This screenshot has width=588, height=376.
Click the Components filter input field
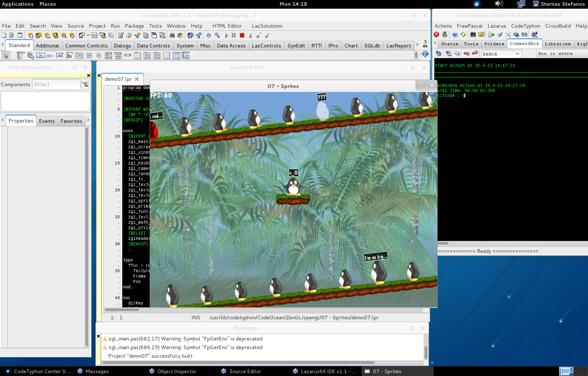pyautogui.click(x=56, y=84)
